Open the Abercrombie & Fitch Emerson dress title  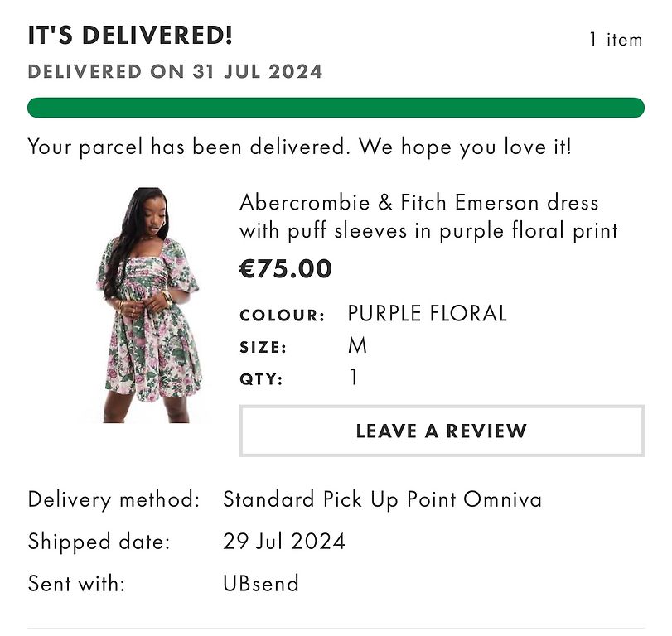click(428, 216)
